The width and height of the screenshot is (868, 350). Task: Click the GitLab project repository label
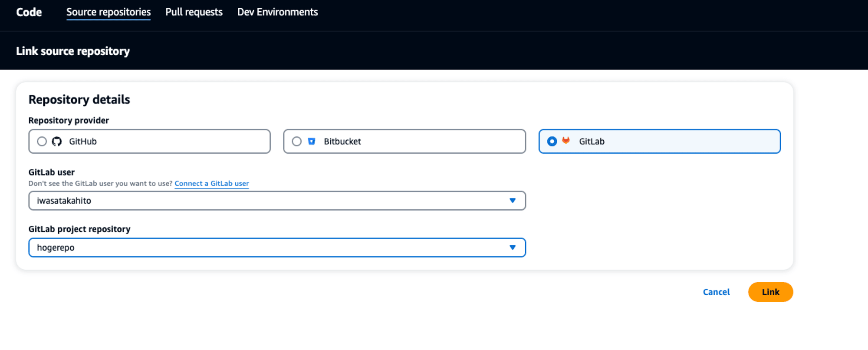(x=79, y=229)
